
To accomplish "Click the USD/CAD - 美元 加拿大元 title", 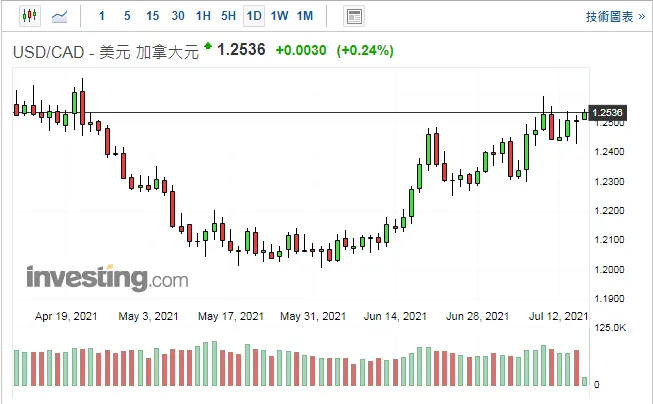I will click(106, 52).
